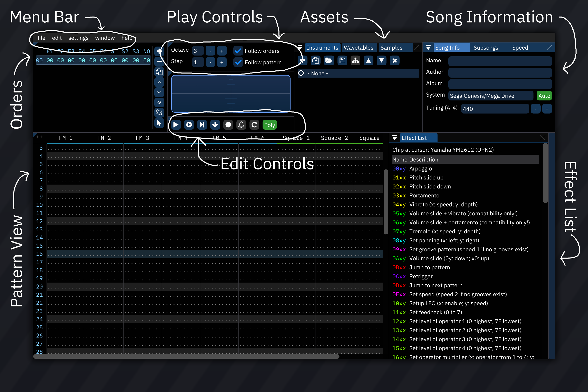Disable the Follow orders checkbox
The height and width of the screenshot is (392, 588).
(238, 51)
